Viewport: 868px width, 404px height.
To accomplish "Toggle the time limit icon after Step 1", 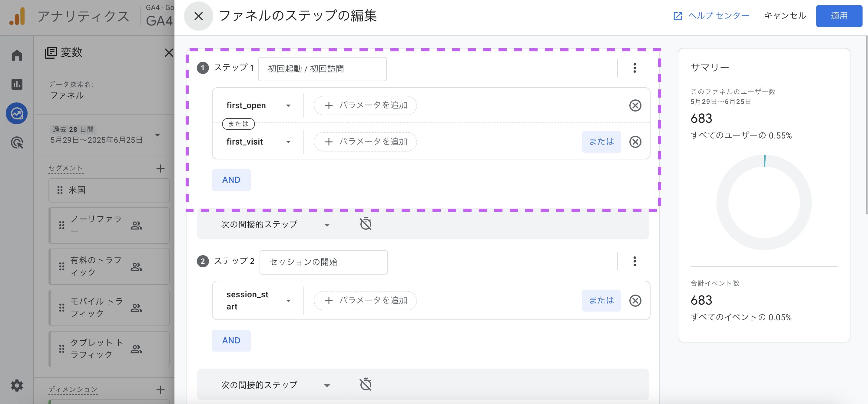I will (x=365, y=224).
